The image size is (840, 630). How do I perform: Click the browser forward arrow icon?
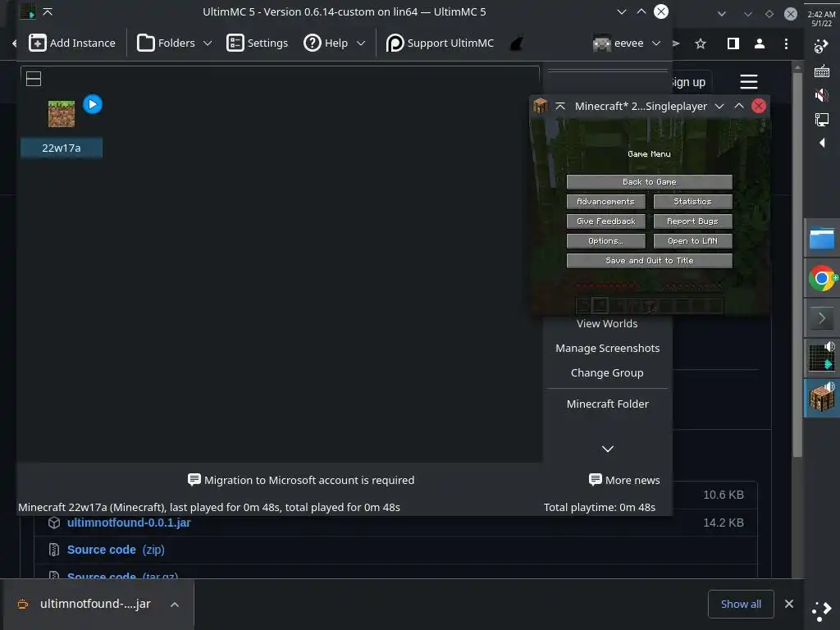click(677, 43)
